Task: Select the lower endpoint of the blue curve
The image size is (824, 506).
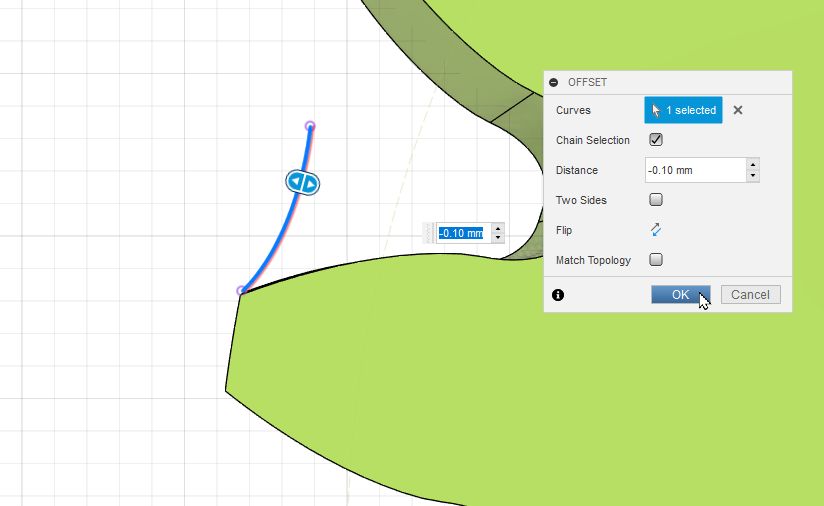Action: (241, 291)
